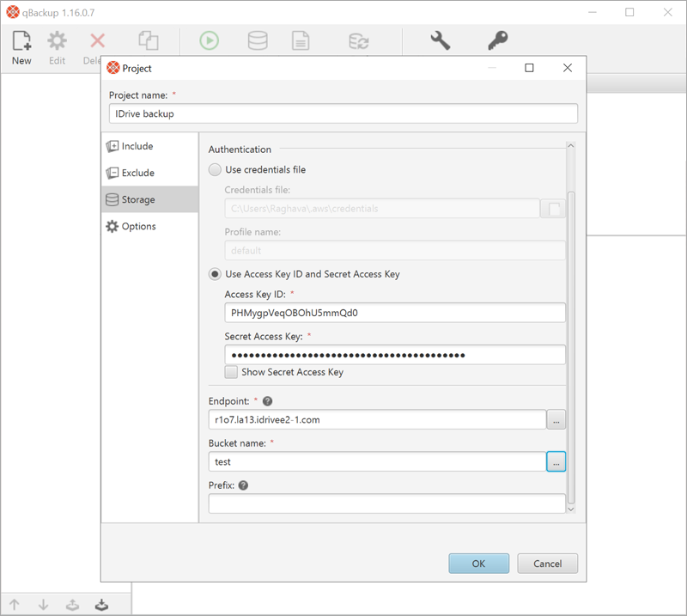Click the Endpoint help question mark icon

pos(267,401)
